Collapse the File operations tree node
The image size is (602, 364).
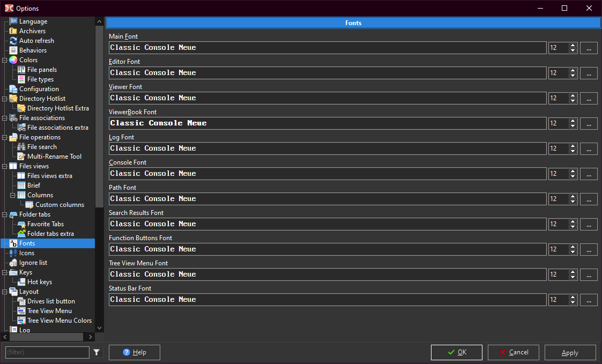click(x=4, y=137)
